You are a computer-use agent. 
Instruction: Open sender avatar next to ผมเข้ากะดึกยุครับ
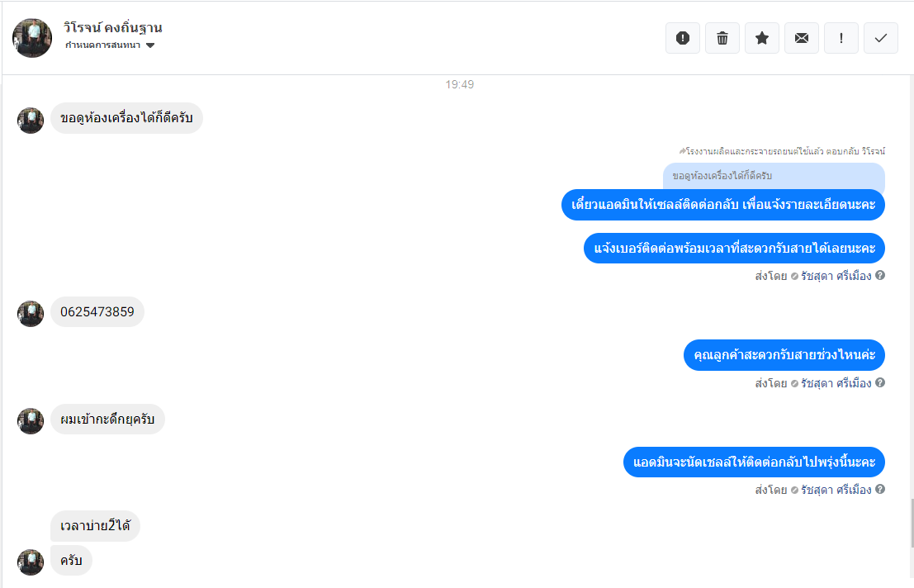pyautogui.click(x=31, y=420)
